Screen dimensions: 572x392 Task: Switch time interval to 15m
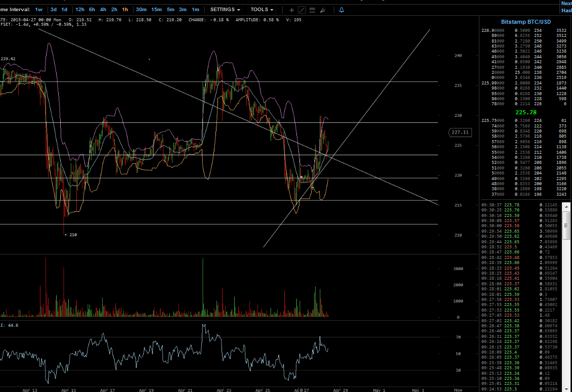[x=156, y=10]
